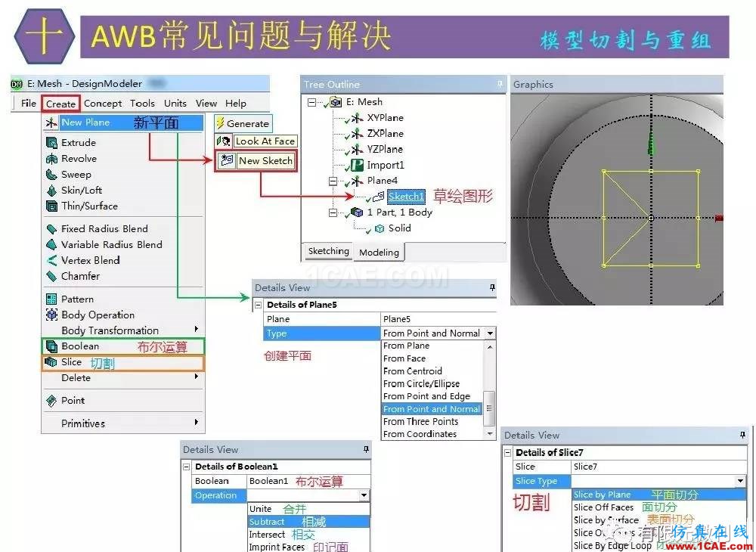
Task: Click the YZPlane icon in Tree Outline
Action: pos(358,150)
